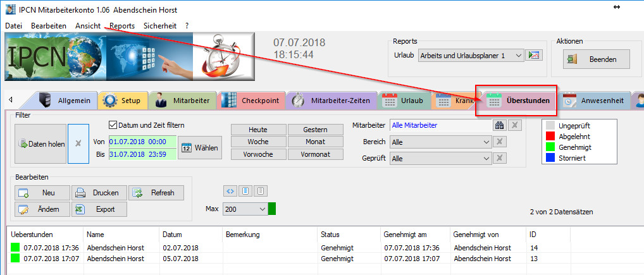Run the selected Urlaub report chart icon
The width and height of the screenshot is (644, 275).
pos(535,55)
